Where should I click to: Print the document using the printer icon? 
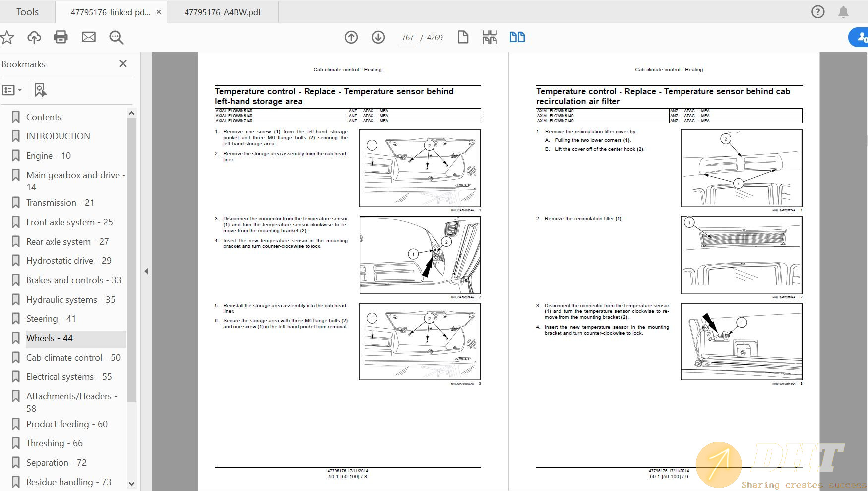[x=61, y=37]
